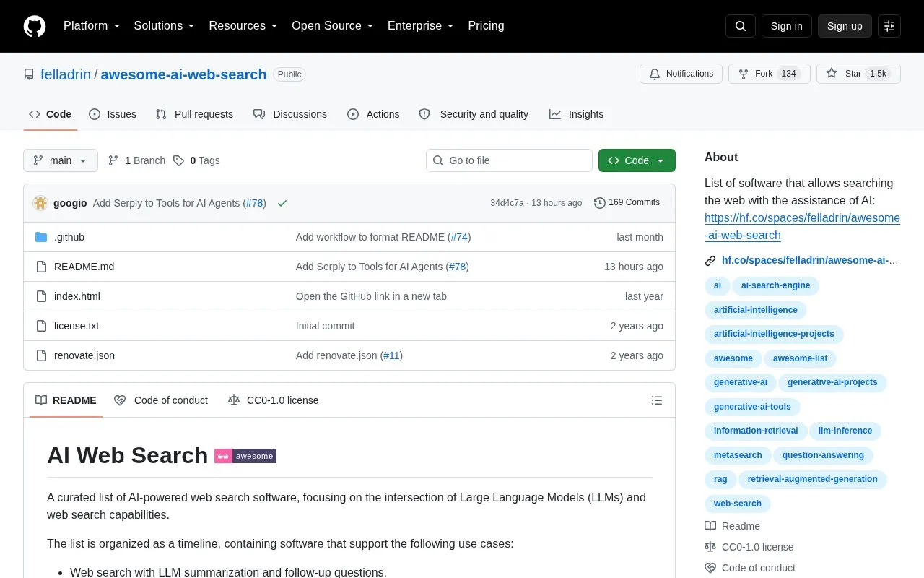Open the 1 Branch link
The image size is (924, 578).
136,160
